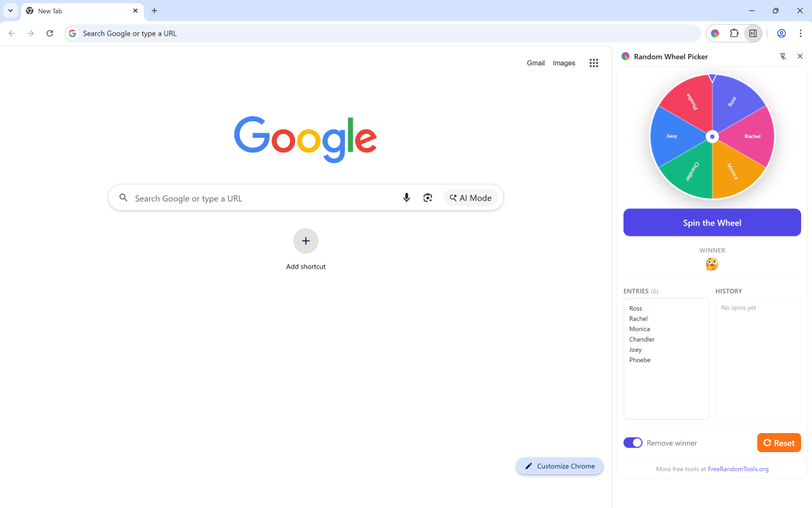The width and height of the screenshot is (812, 508).
Task: Click the browser back arrow
Action: click(11, 33)
